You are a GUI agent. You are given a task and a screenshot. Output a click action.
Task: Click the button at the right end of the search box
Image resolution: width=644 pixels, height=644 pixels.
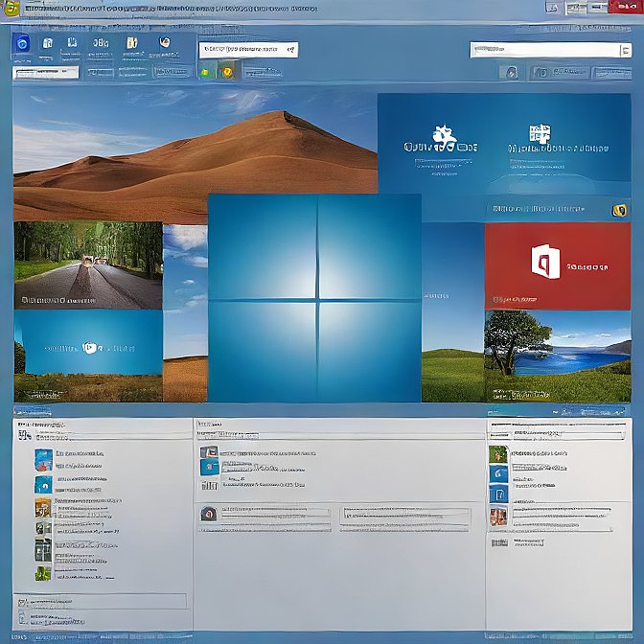pyautogui.click(x=626, y=51)
